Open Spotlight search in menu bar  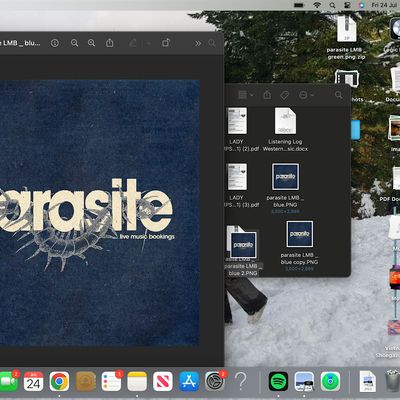click(x=332, y=5)
